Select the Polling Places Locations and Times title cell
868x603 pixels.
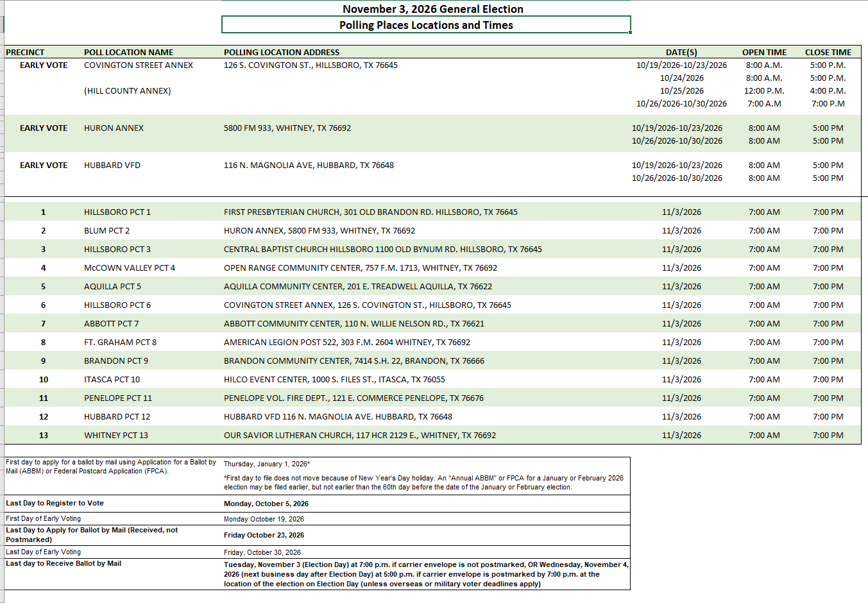coord(426,25)
